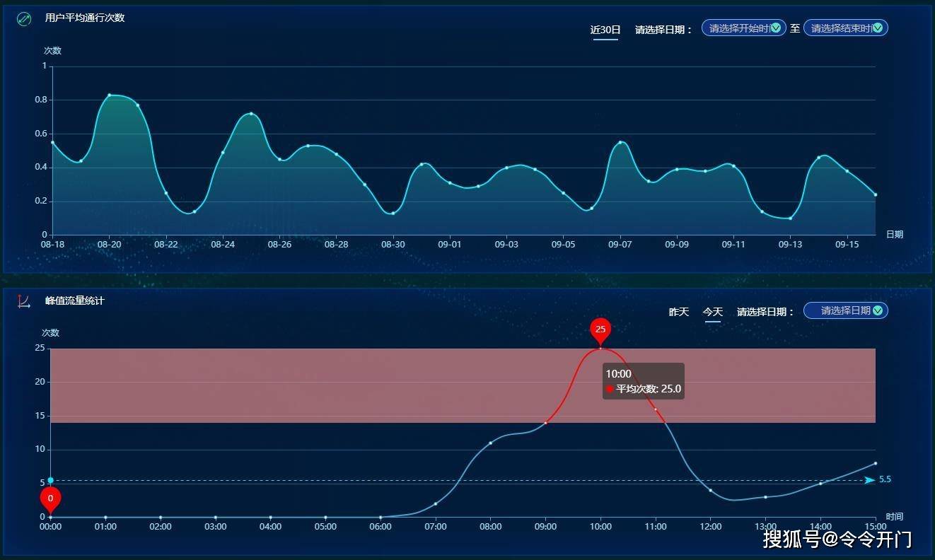This screenshot has height=560, width=935.
Task: Click the 08:00 data point on peak curve
Action: 490,443
